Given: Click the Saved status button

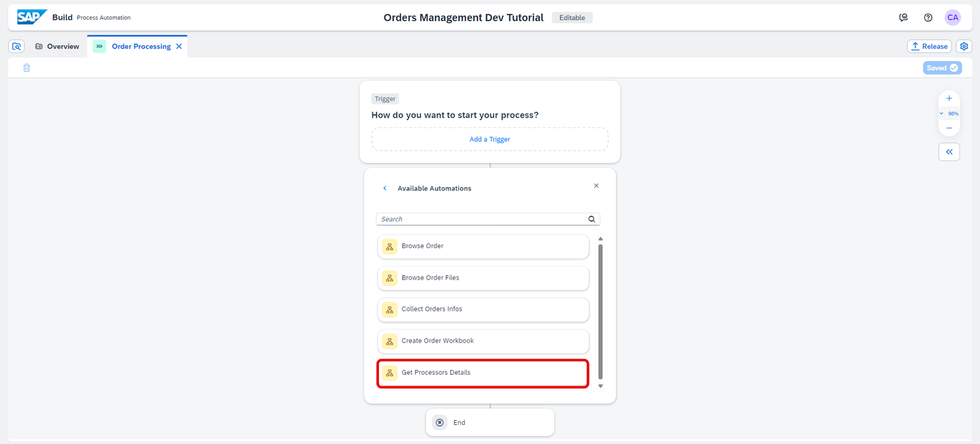Looking at the screenshot, I should [942, 68].
